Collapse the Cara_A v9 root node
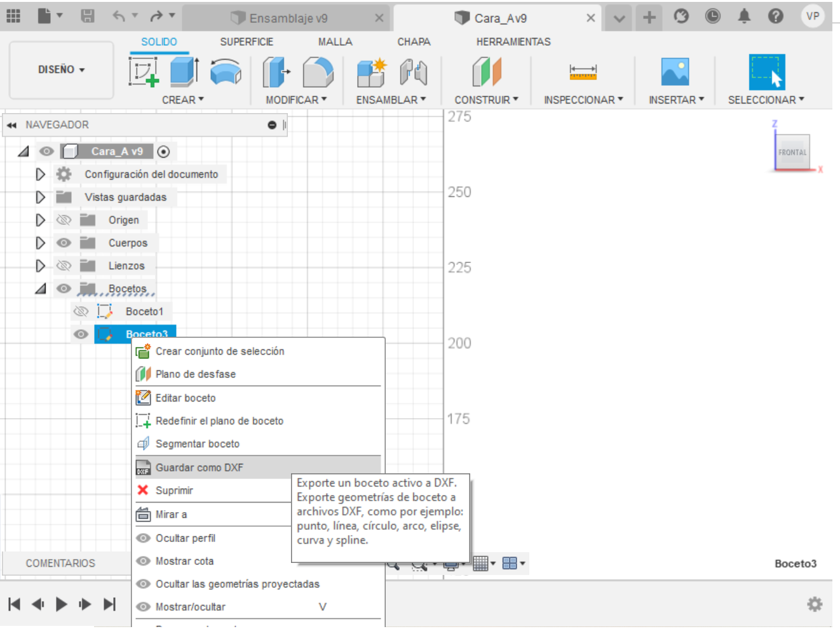Viewport: 840px width, 629px height. point(24,151)
